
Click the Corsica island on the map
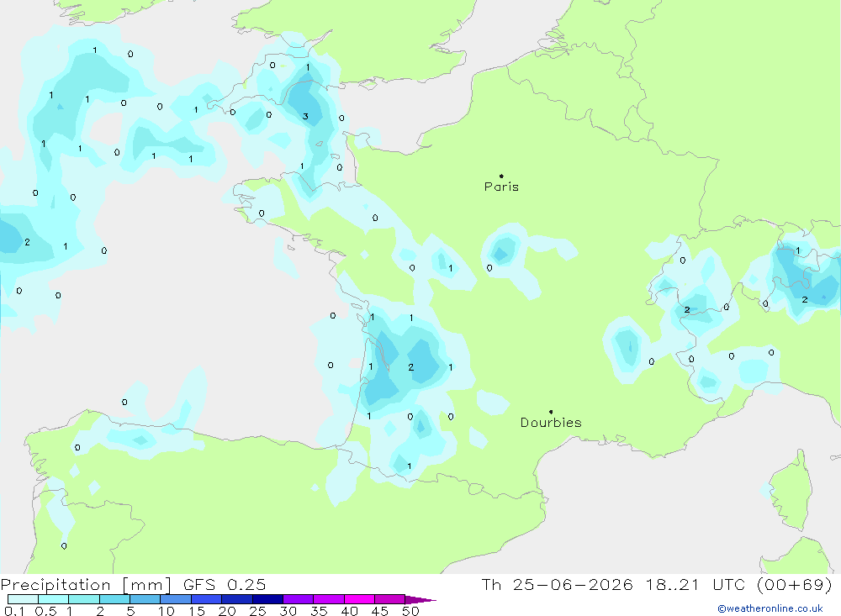pyautogui.click(x=793, y=491)
